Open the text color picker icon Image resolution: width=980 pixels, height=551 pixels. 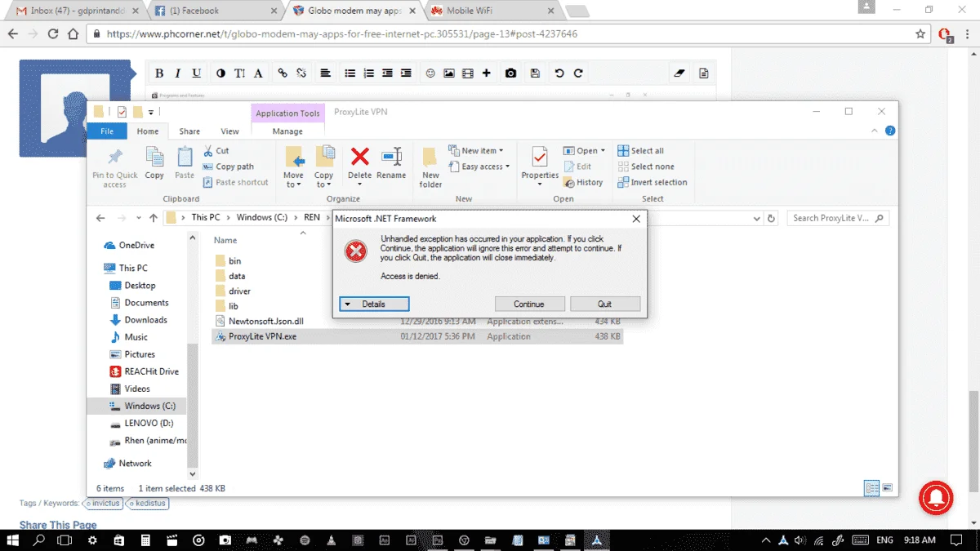pyautogui.click(x=220, y=73)
